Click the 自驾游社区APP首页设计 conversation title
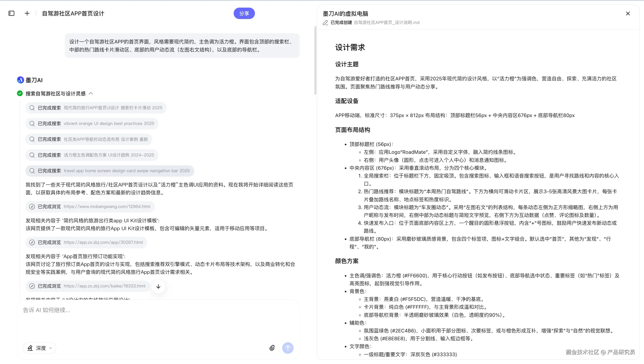Image resolution: width=644 pixels, height=364 pixels. click(73, 13)
